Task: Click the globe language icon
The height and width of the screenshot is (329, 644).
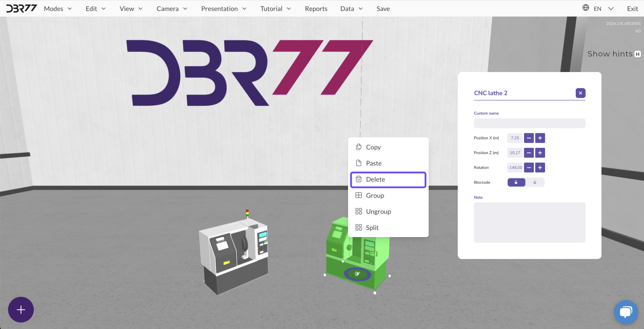Action: tap(586, 8)
